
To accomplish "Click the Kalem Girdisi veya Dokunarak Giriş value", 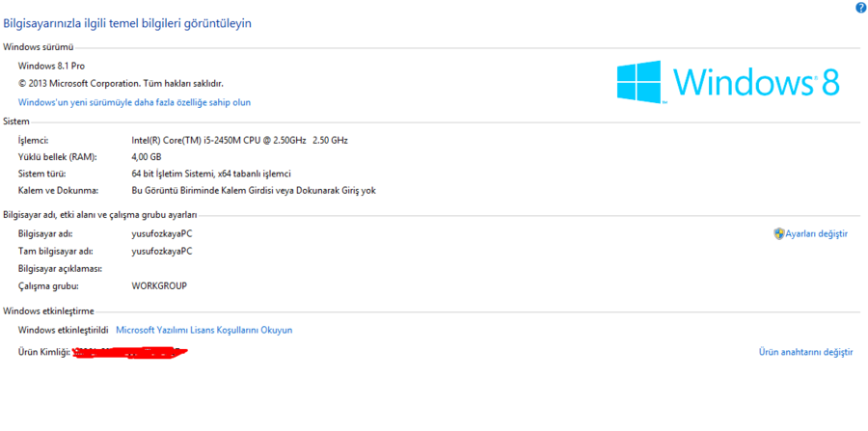I will tap(254, 190).
